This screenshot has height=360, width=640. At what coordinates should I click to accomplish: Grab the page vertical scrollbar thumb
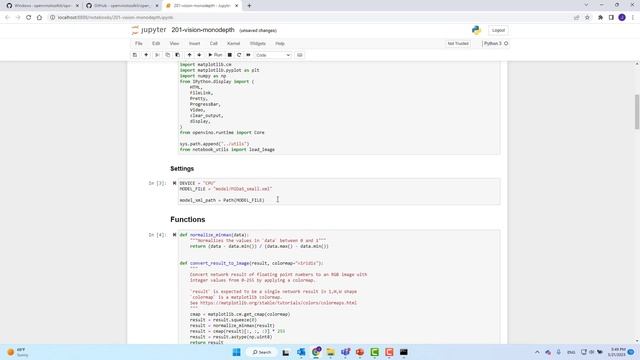[x=637, y=112]
